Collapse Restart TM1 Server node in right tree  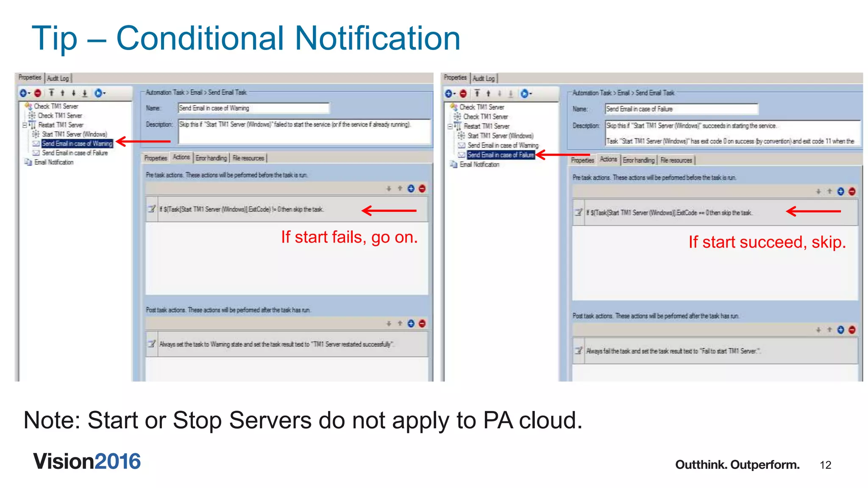click(450, 126)
